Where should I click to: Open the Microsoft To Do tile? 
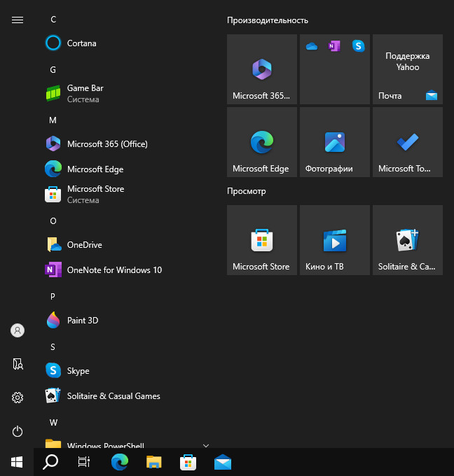coord(408,142)
